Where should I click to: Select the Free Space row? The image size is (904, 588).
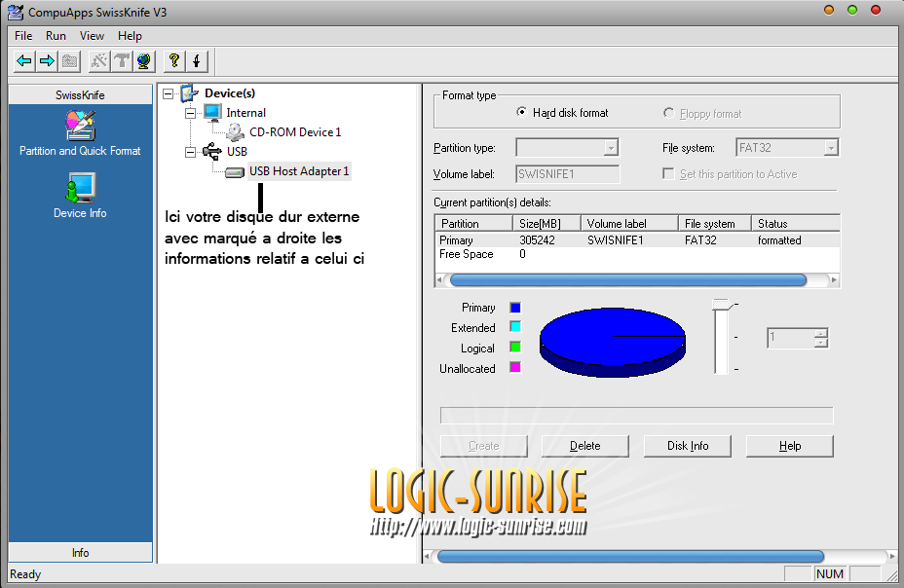pos(637,254)
